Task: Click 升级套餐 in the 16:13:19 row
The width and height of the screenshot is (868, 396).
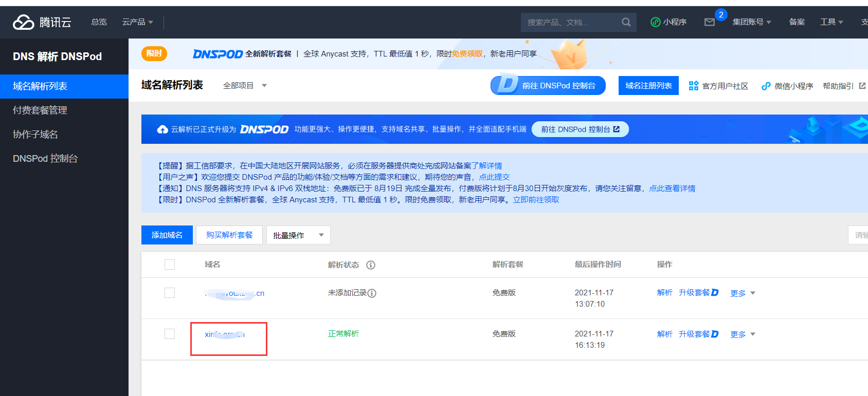Action: tap(698, 334)
